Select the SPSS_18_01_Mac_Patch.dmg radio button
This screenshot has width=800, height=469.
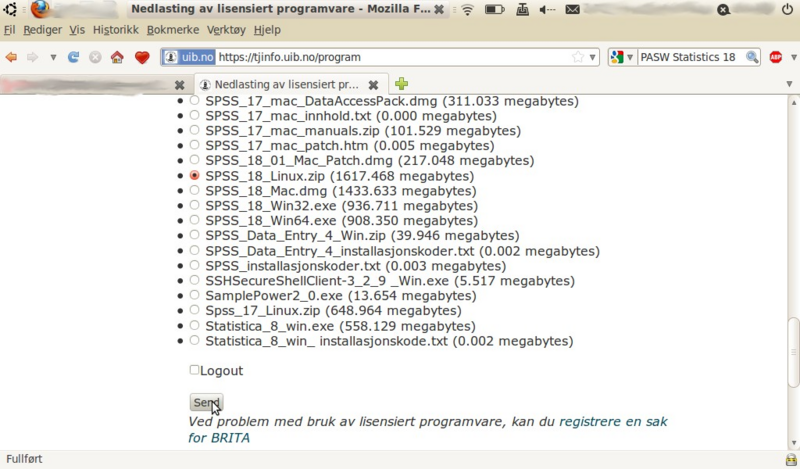(194, 160)
